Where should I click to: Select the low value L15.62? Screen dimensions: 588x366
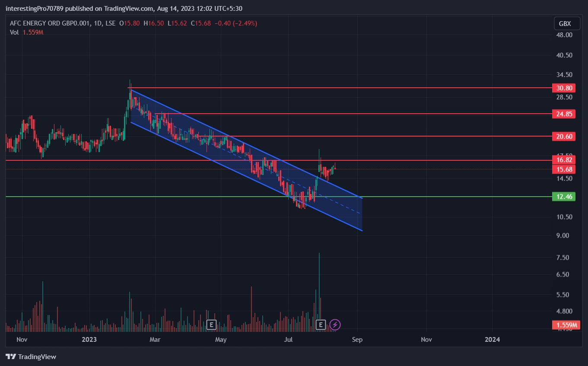178,23
